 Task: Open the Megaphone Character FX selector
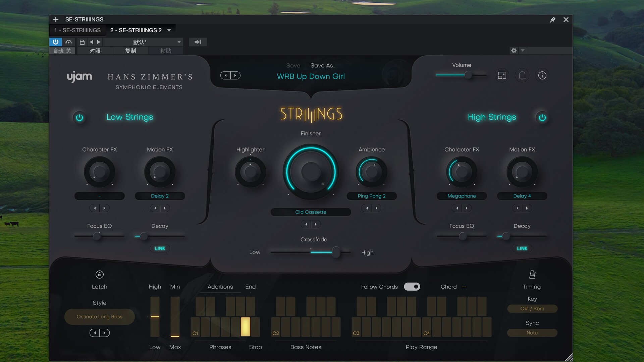point(462,196)
